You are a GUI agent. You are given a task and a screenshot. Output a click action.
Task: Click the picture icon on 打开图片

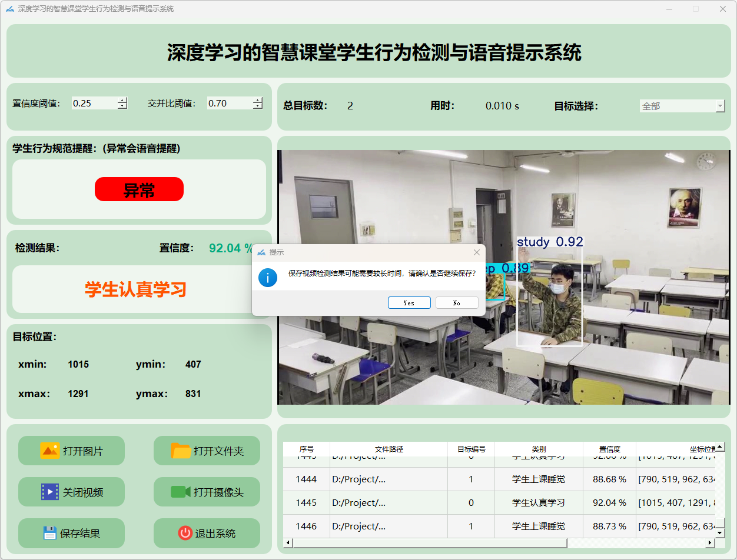(49, 451)
